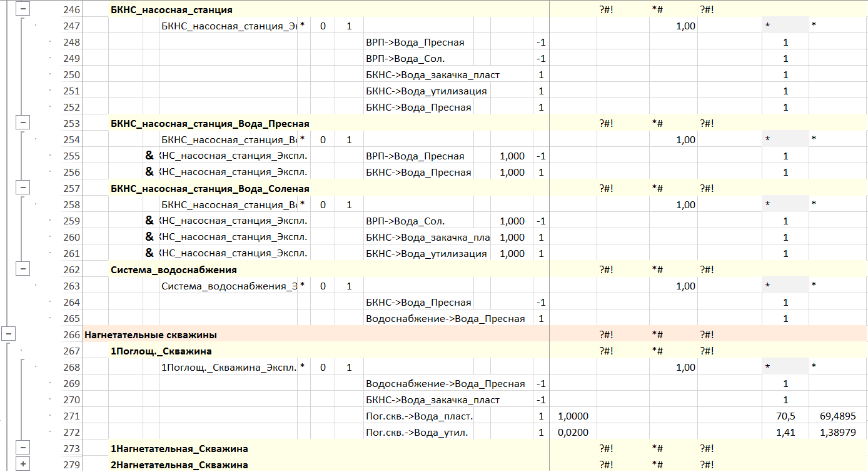The image size is (868, 472).
Task: Select the 1Поглощ._Скважина title cell
Action: [x=161, y=351]
